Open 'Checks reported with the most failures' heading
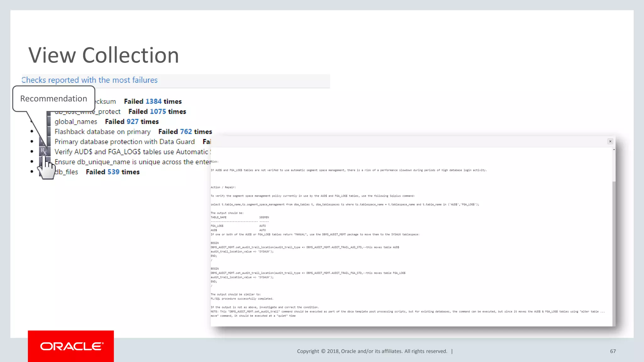The width and height of the screenshot is (644, 362). 89,80
